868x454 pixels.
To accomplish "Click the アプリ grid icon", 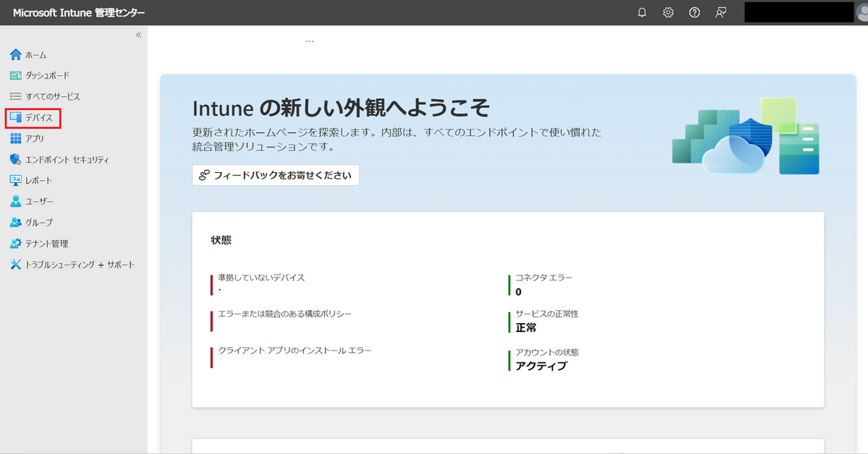I will click(16, 138).
